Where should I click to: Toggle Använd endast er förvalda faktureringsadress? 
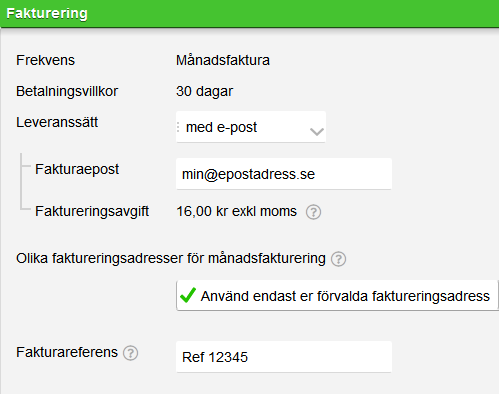tap(337, 296)
